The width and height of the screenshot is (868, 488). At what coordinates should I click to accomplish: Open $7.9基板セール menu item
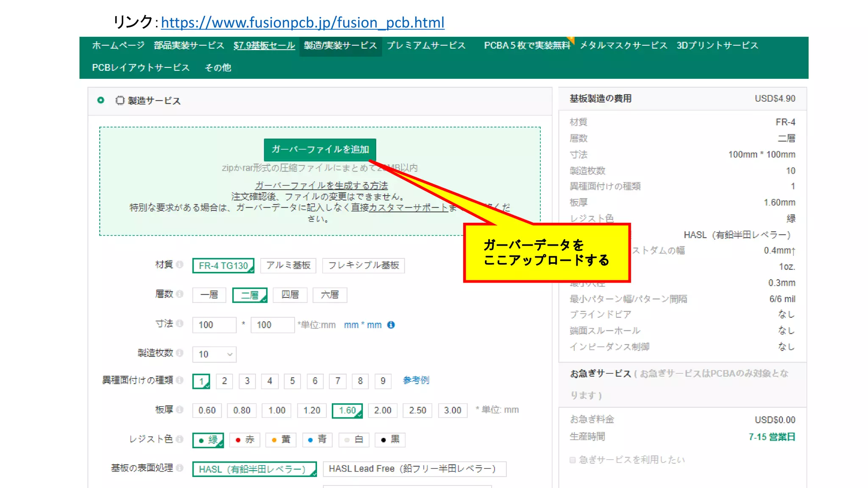click(264, 46)
